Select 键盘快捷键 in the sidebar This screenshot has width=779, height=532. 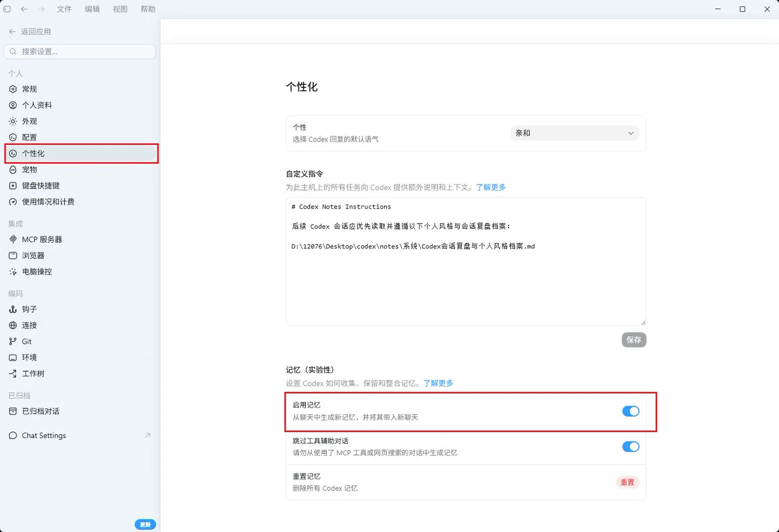(x=80, y=186)
